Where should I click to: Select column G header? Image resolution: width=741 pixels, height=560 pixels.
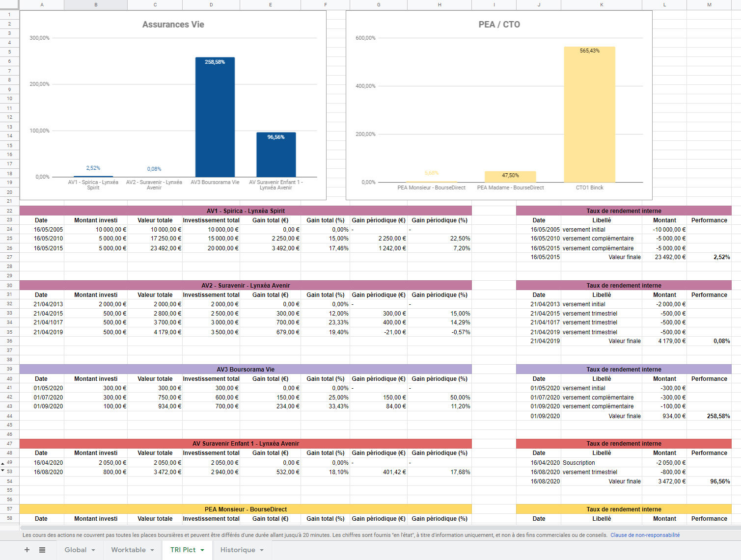379,5
